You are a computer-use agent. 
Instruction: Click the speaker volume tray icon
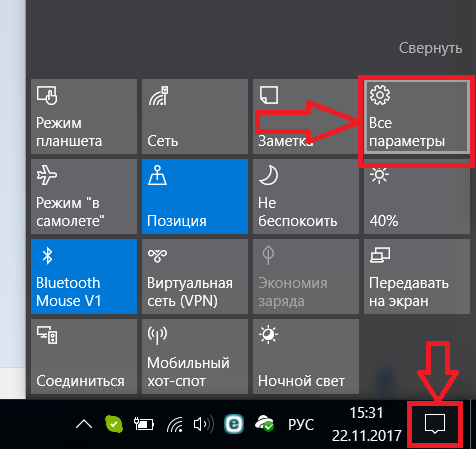pos(203,424)
